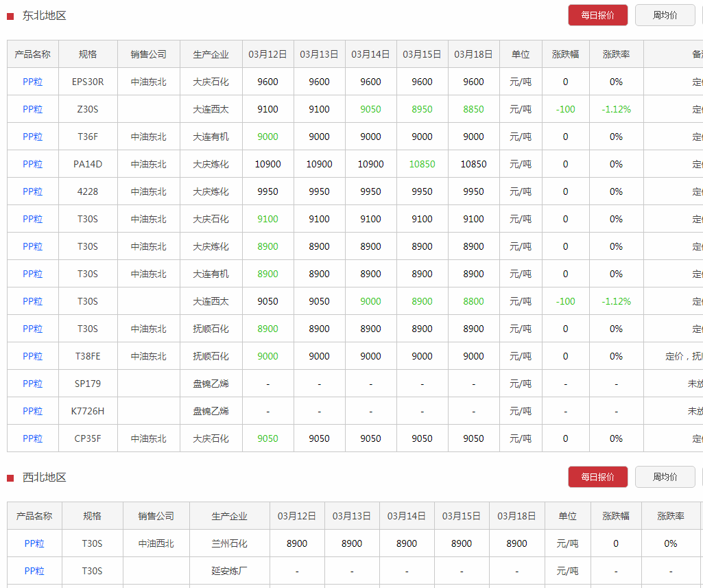Viewport: 703px width, 588px height.
Task: Click 产品名称 header in 东北地区 table
Action: tap(33, 54)
